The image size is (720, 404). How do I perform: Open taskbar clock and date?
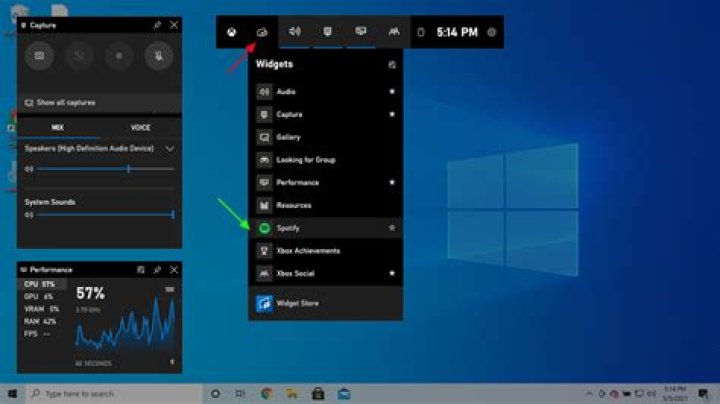click(675, 393)
